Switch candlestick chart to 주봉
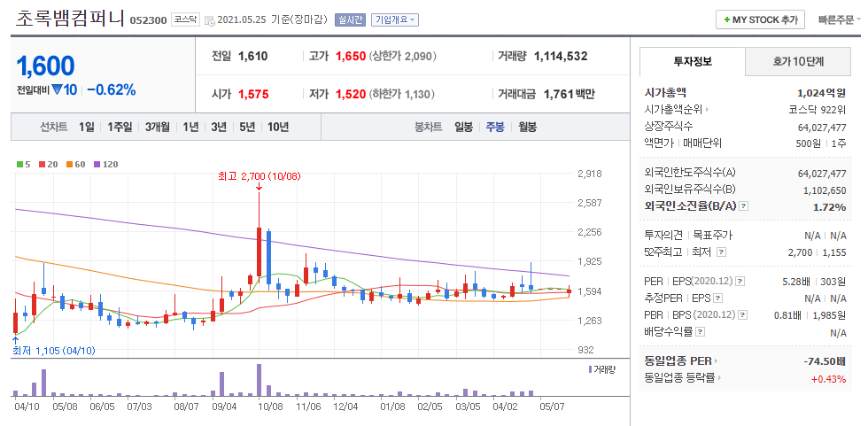The width and height of the screenshot is (868, 426). 495,127
